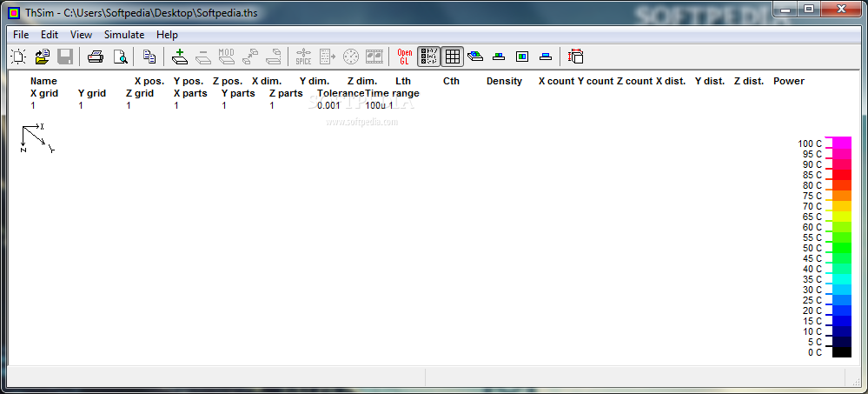Click the Z dist. column header
Screen dimensions: 868x394
coord(749,81)
